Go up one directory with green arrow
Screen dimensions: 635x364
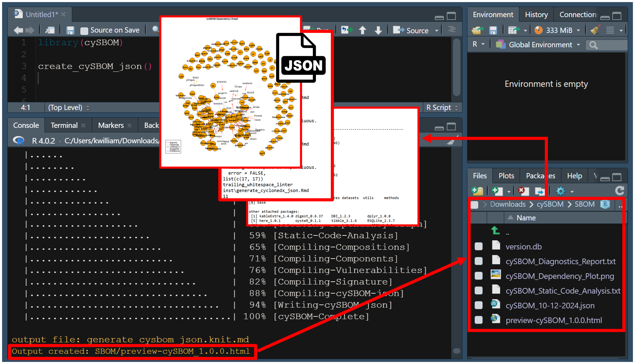pyautogui.click(x=495, y=230)
